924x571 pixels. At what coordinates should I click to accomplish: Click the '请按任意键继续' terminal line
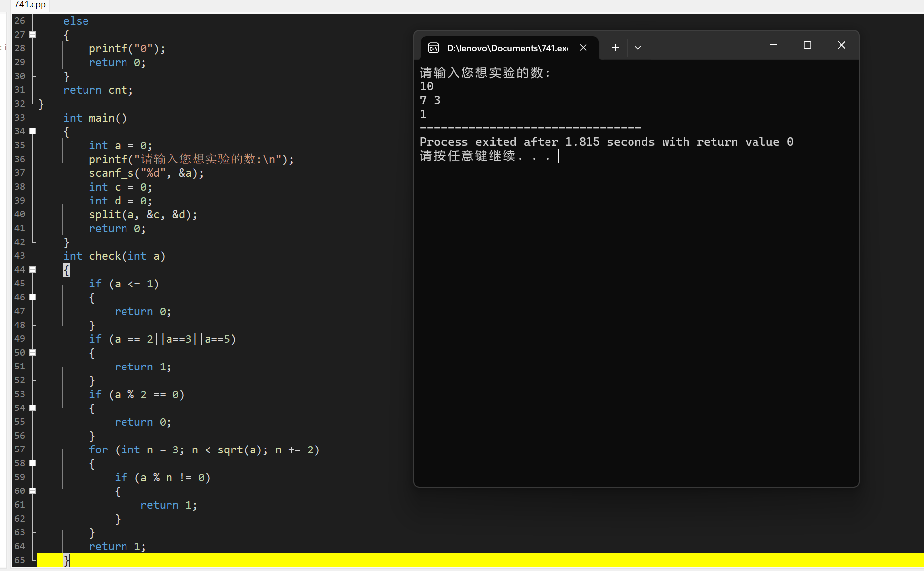point(485,156)
